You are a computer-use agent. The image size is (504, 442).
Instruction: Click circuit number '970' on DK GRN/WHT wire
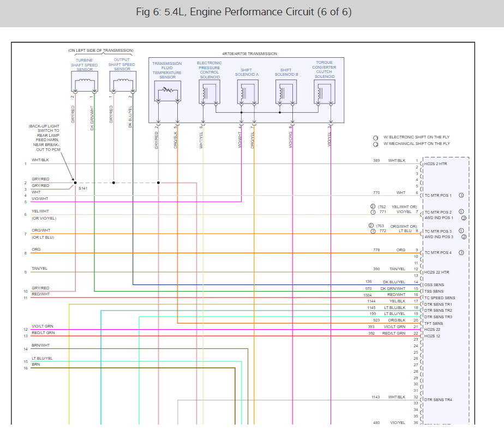tap(368, 289)
